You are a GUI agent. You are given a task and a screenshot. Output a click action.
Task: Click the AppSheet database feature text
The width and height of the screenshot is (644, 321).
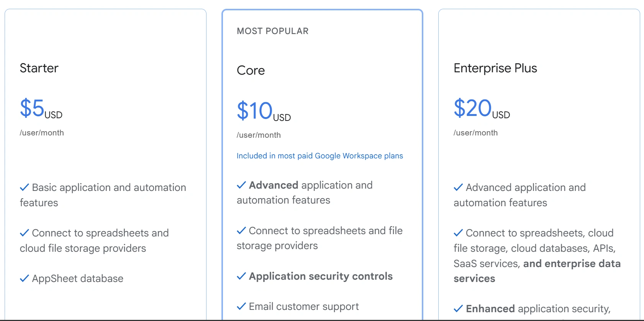[77, 279]
